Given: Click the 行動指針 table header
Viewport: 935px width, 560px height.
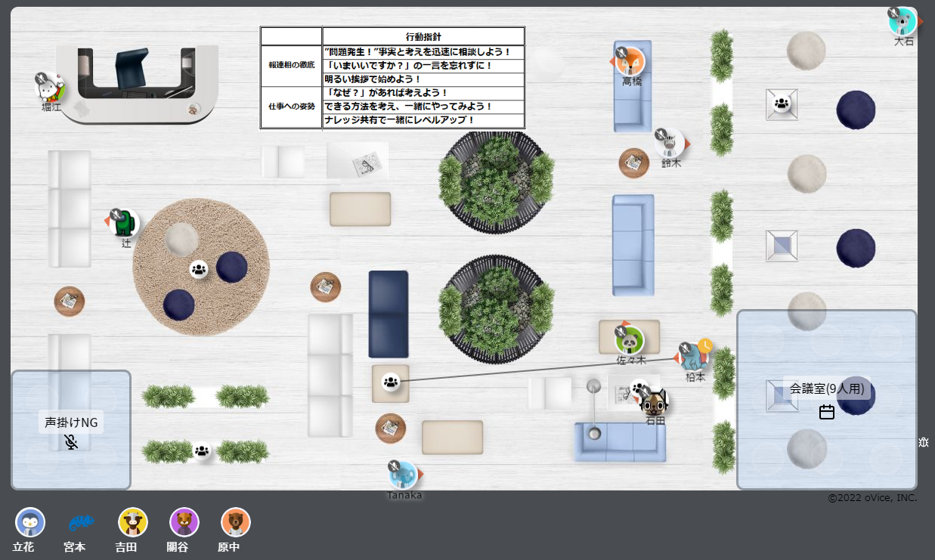Looking at the screenshot, I should (423, 36).
